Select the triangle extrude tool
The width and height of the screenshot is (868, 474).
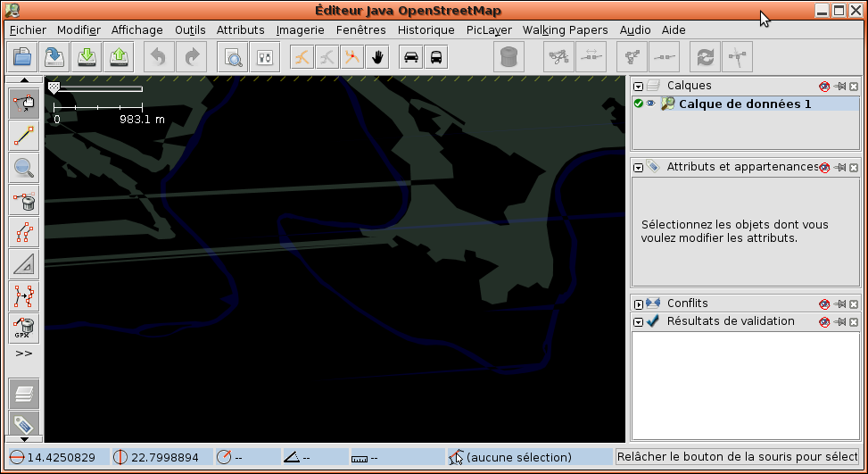(x=24, y=265)
